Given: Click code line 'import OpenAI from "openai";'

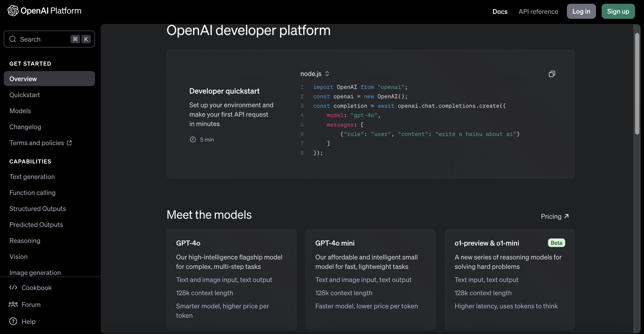Looking at the screenshot, I should (360, 87).
